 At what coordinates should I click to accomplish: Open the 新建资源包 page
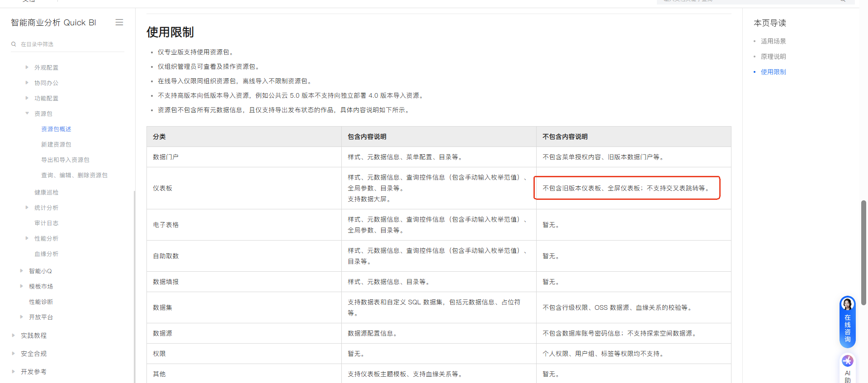pyautogui.click(x=56, y=144)
